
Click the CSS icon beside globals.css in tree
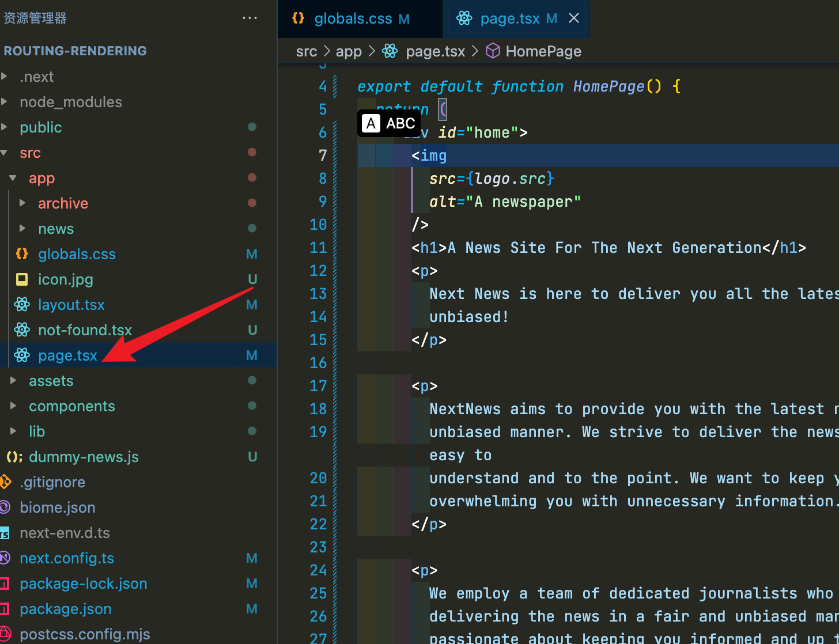(22, 254)
